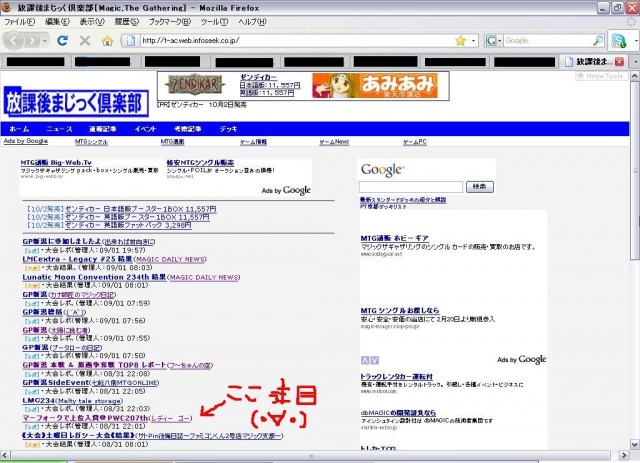This screenshot has width=640, height=463.
Task: Open the イベント navigation item
Action: (x=145, y=129)
